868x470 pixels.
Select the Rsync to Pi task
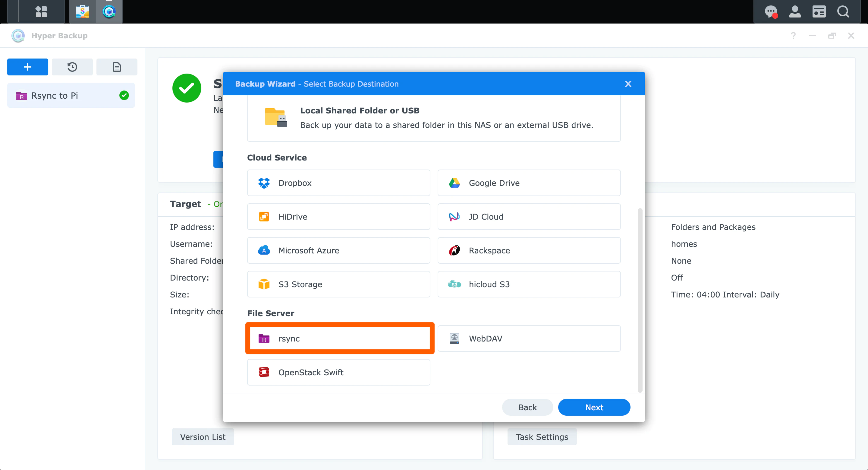point(71,95)
